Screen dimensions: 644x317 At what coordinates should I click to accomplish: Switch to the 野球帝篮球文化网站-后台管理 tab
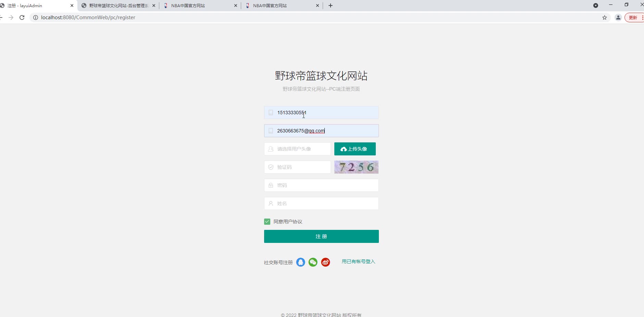(x=118, y=5)
